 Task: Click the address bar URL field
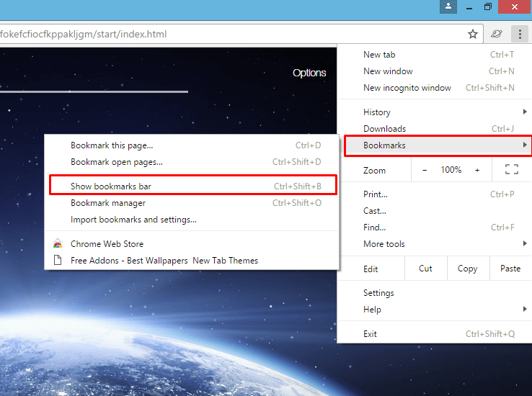point(216,34)
